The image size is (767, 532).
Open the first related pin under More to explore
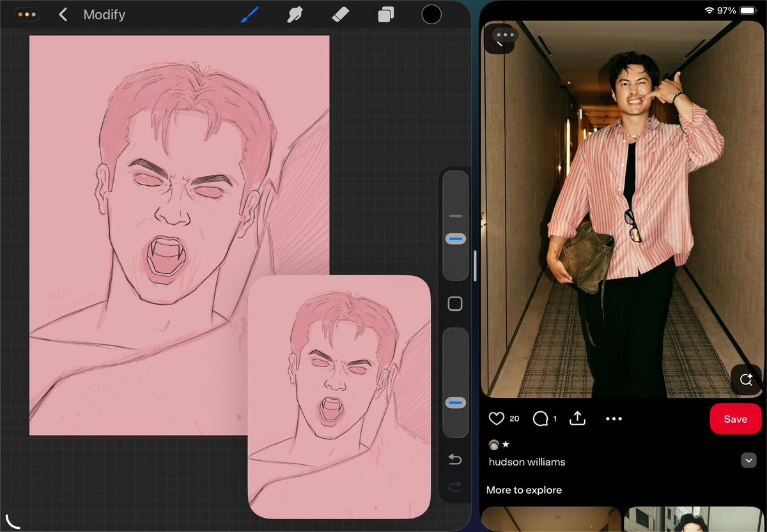pos(551,519)
